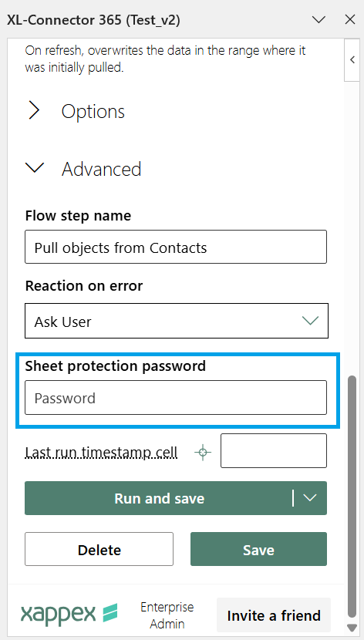Click the XL-Connector 365 (Test_v2) title

[x=93, y=20]
